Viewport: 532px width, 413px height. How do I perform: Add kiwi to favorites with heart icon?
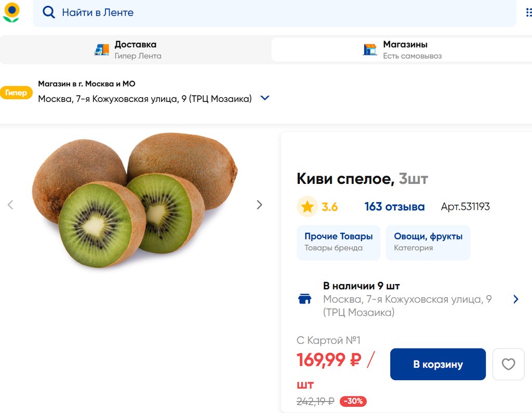coord(508,364)
